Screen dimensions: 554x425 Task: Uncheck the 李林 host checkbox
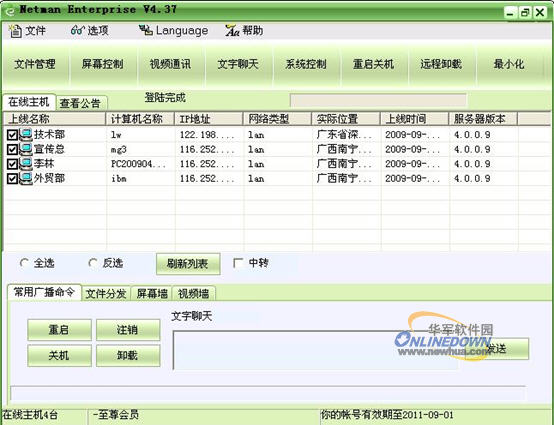pos(12,164)
